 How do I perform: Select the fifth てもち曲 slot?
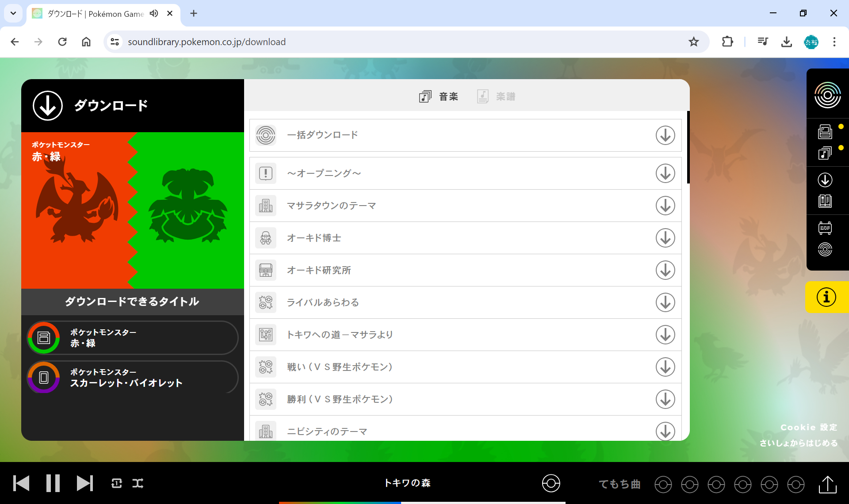pyautogui.click(x=769, y=485)
